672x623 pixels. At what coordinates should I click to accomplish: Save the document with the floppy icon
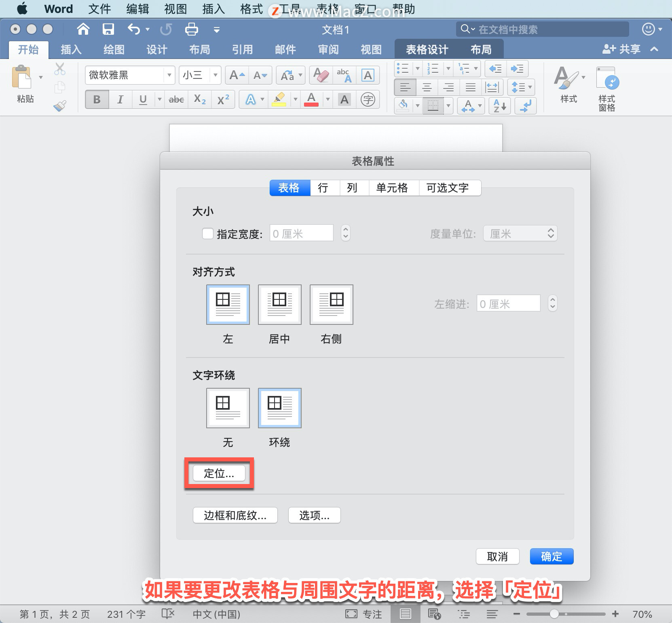click(x=108, y=29)
